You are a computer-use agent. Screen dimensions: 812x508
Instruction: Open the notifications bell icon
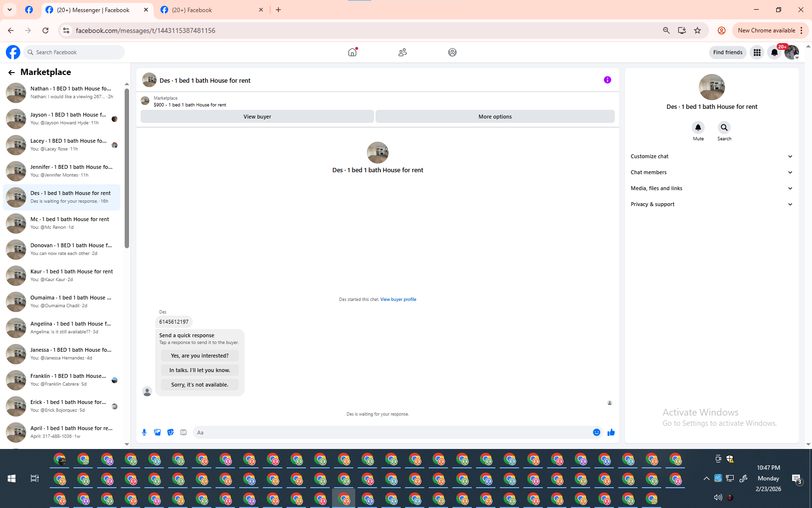[x=774, y=52]
